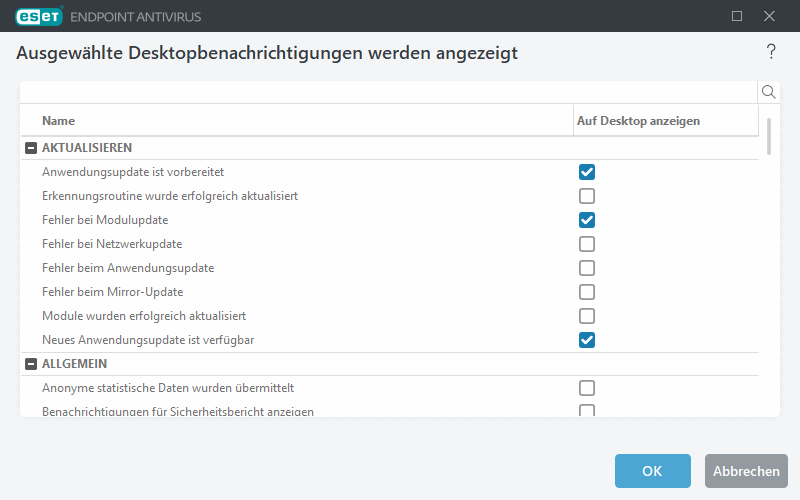Image resolution: width=800 pixels, height=500 pixels.
Task: Select 'Module wurden erfolgreich aktualisiert' text
Action: pos(144,316)
